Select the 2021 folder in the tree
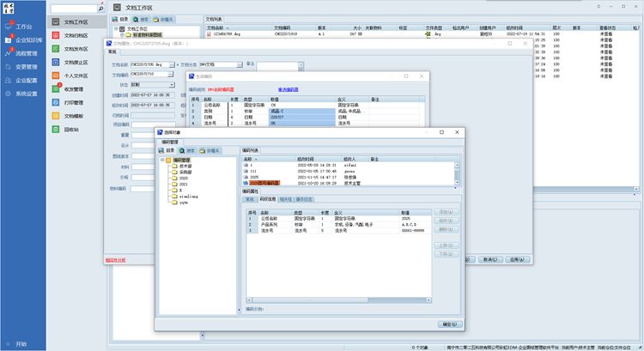Viewport: 644px width, 351px height. [x=183, y=184]
